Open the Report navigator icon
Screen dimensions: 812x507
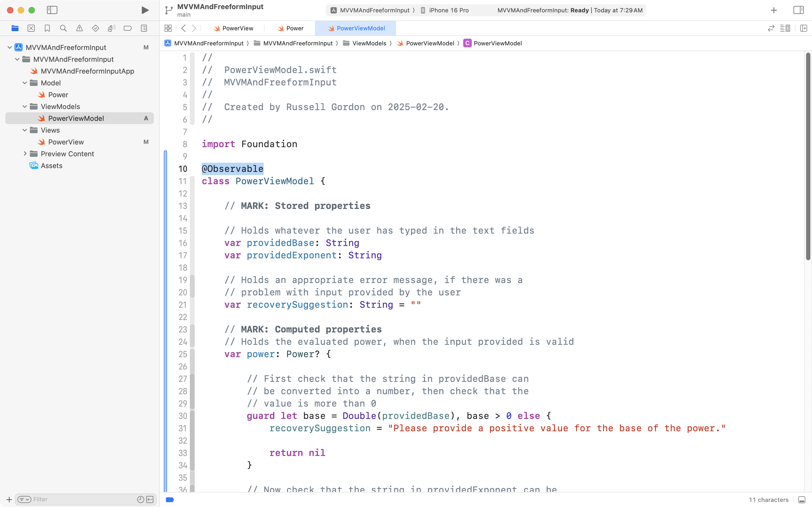[x=144, y=28]
